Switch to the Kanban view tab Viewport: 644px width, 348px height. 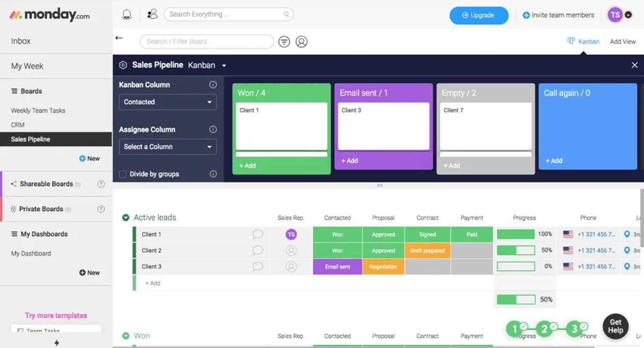[583, 41]
